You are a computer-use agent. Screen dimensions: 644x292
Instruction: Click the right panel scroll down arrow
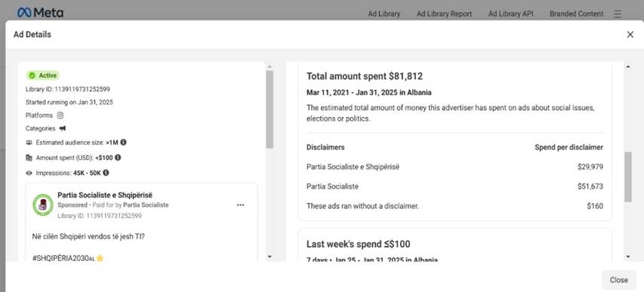pyautogui.click(x=628, y=257)
